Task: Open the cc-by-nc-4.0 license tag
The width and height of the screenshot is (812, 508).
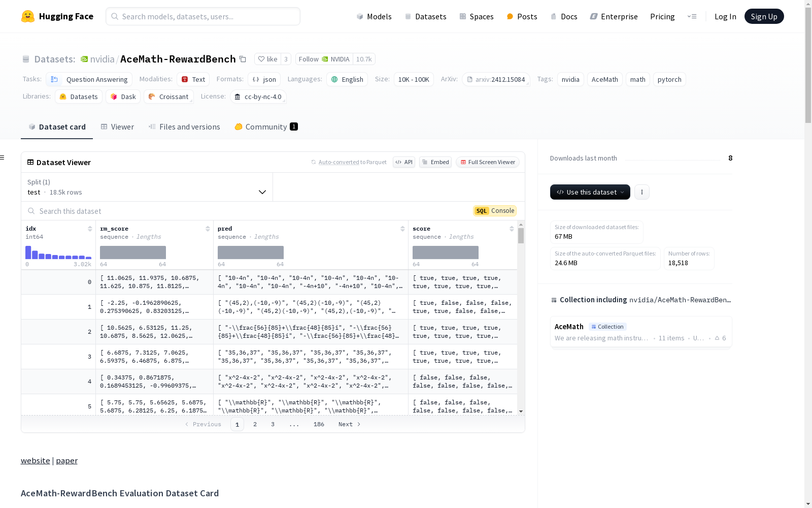Action: 258,97
